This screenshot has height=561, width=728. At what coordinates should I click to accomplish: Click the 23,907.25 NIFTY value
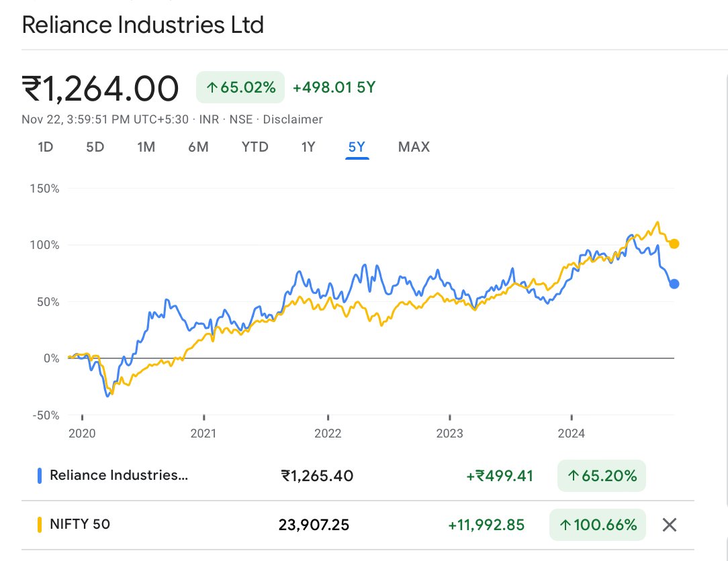pos(314,525)
